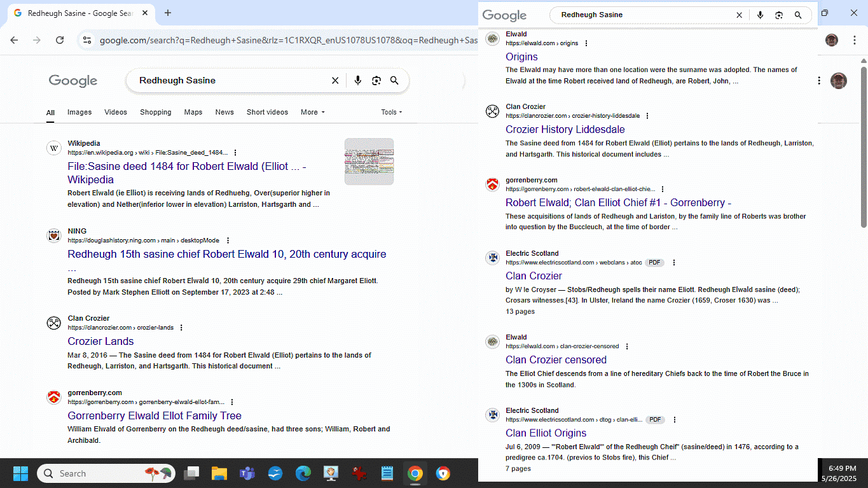The height and width of the screenshot is (488, 868).
Task: Open three-dot options for Wikipedia result
Action: 235,153
